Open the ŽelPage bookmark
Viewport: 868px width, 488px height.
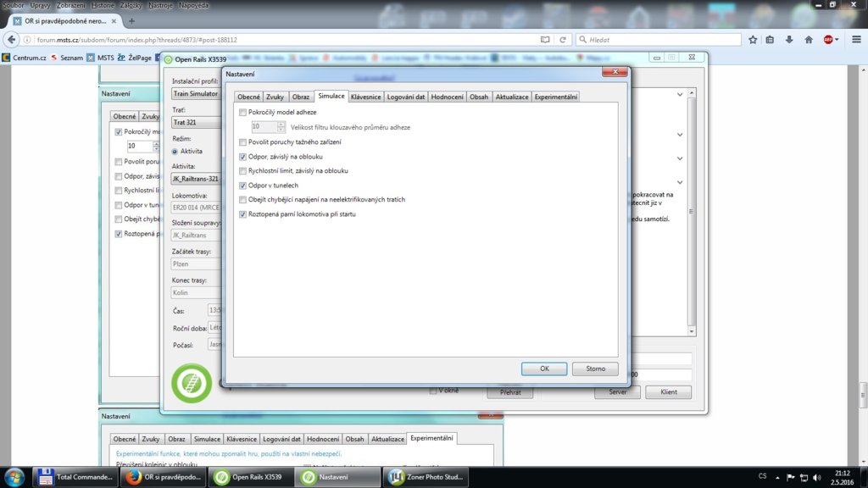pyautogui.click(x=135, y=58)
